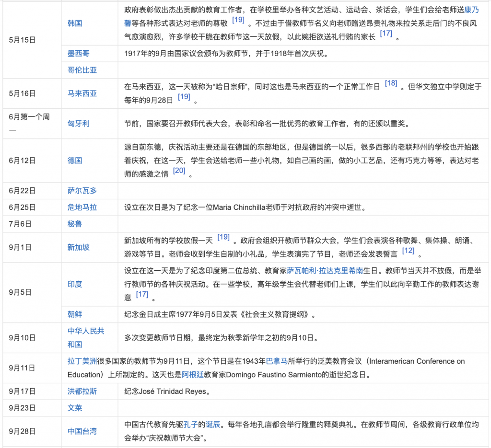The width and height of the screenshot is (491, 448).
Task: Click the Interamerican Conference on Education text
Action: coord(266,368)
